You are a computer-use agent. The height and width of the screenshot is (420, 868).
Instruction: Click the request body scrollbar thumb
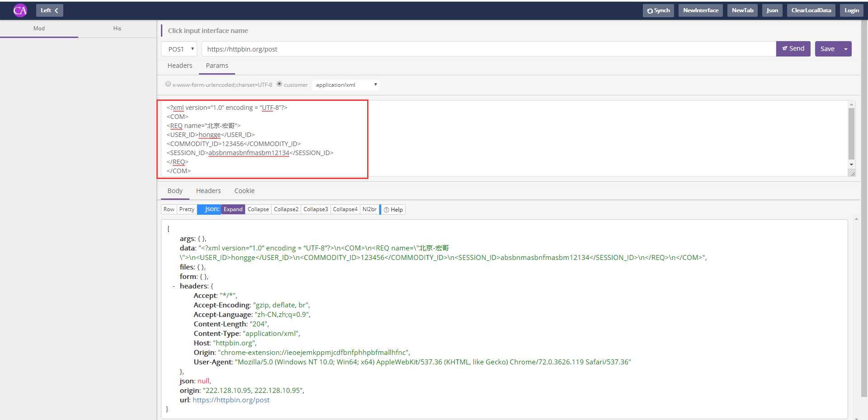[x=851, y=134]
